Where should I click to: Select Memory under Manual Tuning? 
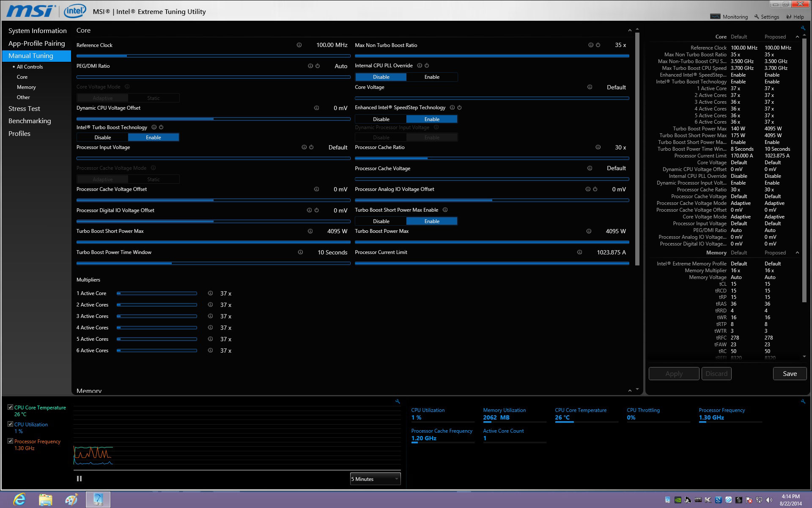click(x=26, y=87)
